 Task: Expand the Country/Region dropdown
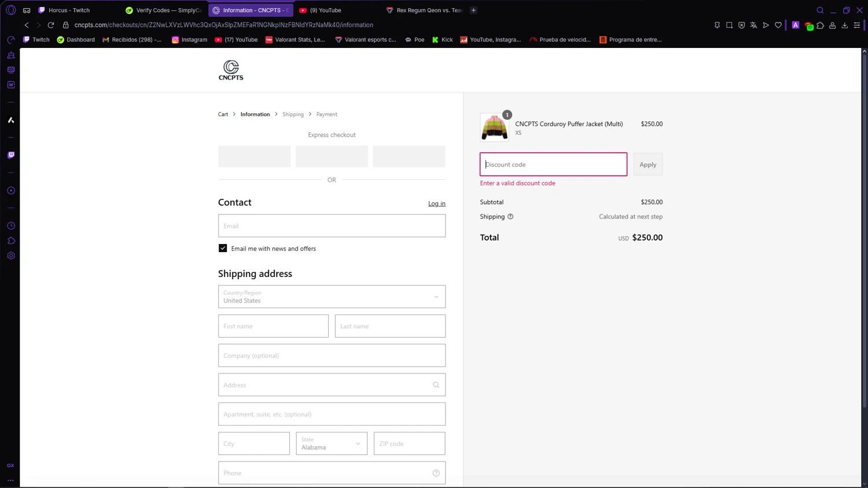tap(332, 297)
